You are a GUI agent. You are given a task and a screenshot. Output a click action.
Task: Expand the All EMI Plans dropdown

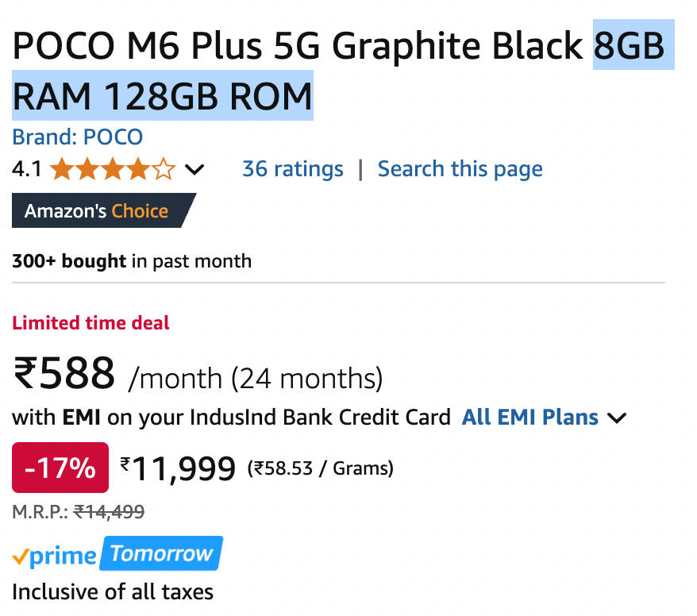529,417
